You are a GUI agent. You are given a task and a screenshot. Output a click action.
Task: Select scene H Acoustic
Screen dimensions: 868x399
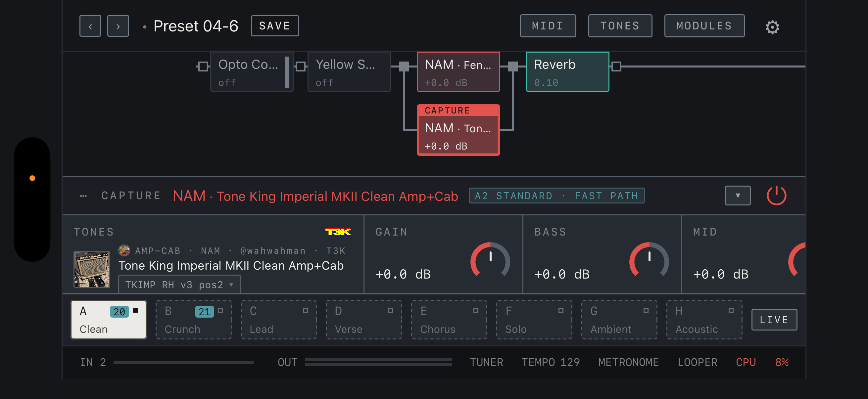[x=704, y=320]
